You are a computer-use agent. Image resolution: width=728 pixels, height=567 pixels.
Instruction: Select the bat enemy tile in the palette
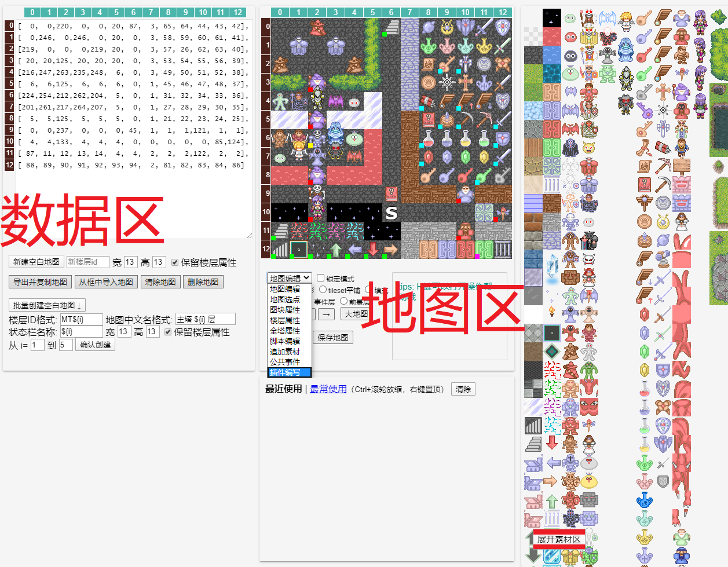(570, 90)
